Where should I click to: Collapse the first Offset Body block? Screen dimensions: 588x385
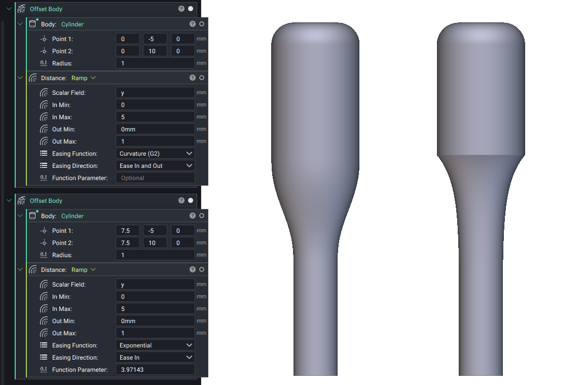click(x=9, y=8)
